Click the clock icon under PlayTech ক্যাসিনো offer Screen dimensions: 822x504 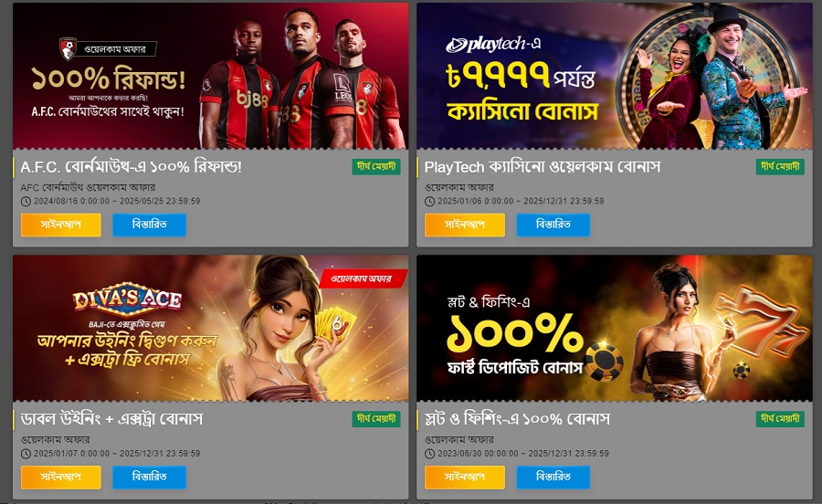click(429, 201)
